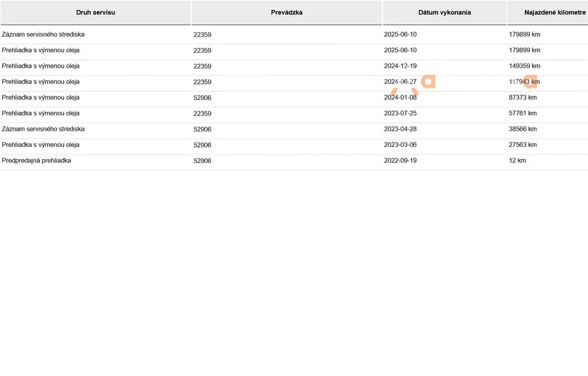The image size is (588, 376).
Task: Click Prevádzka 52906 in 2024-01-08 row
Action: 203,98
